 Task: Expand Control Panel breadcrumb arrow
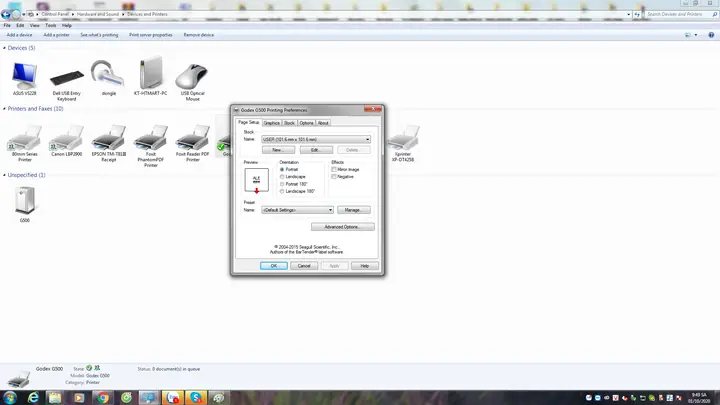point(73,14)
